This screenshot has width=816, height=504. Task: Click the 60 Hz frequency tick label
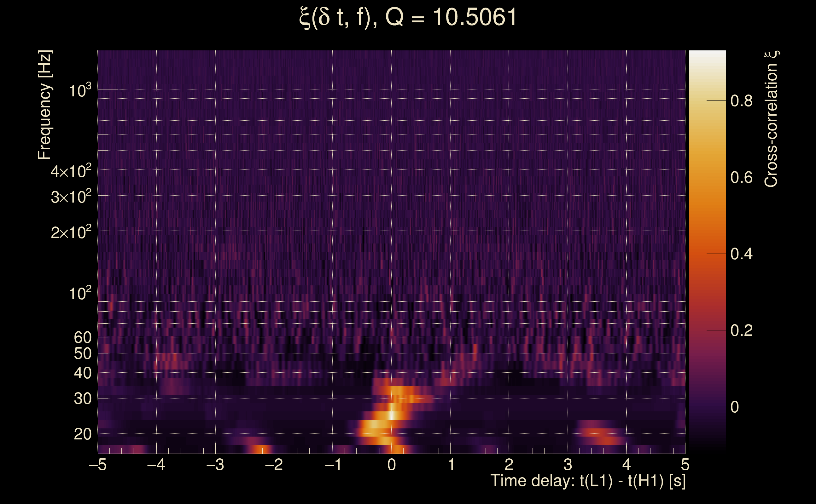tap(82, 337)
